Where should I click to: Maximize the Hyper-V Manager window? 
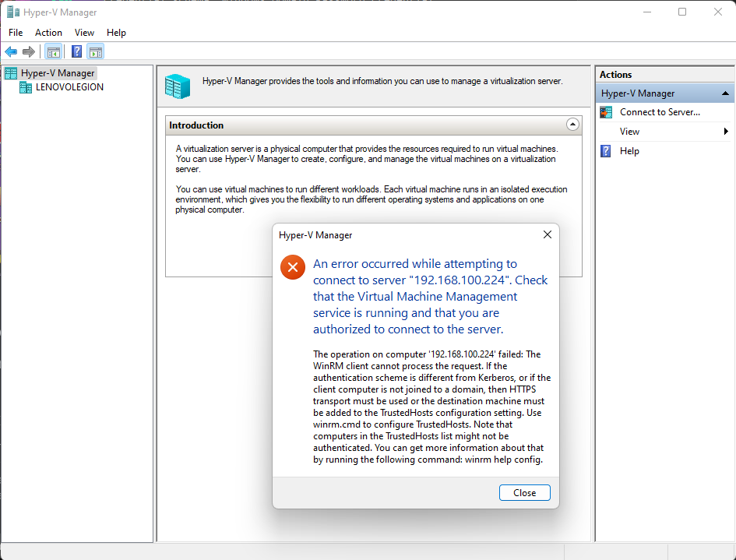(682, 12)
